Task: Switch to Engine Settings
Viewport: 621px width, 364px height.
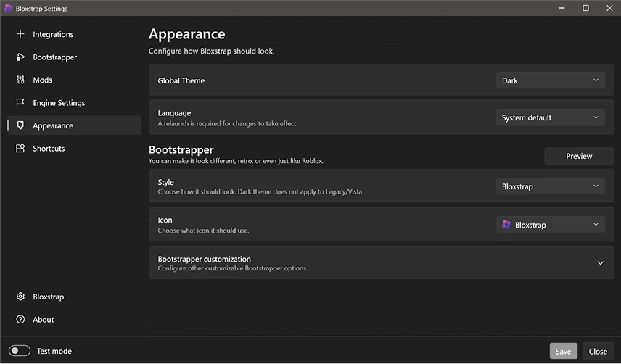Action: click(x=74, y=103)
